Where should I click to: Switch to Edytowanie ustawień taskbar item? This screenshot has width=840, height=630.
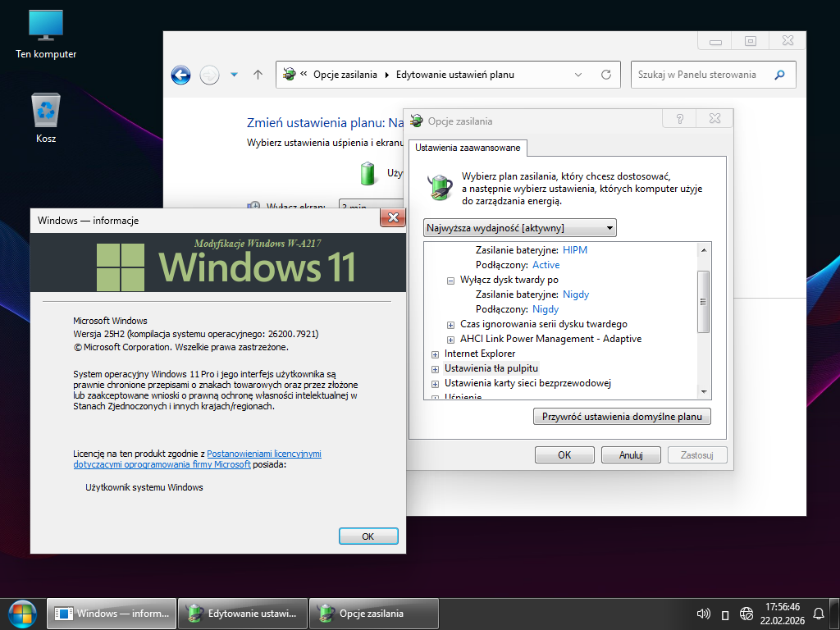(243, 614)
